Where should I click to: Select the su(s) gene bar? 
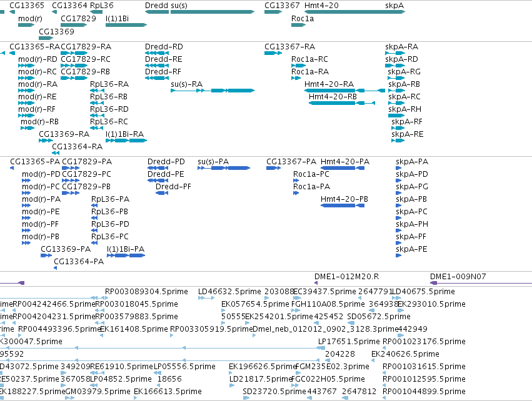213,12
